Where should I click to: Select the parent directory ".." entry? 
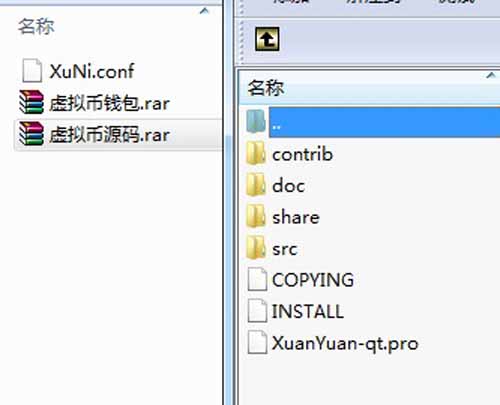373,122
